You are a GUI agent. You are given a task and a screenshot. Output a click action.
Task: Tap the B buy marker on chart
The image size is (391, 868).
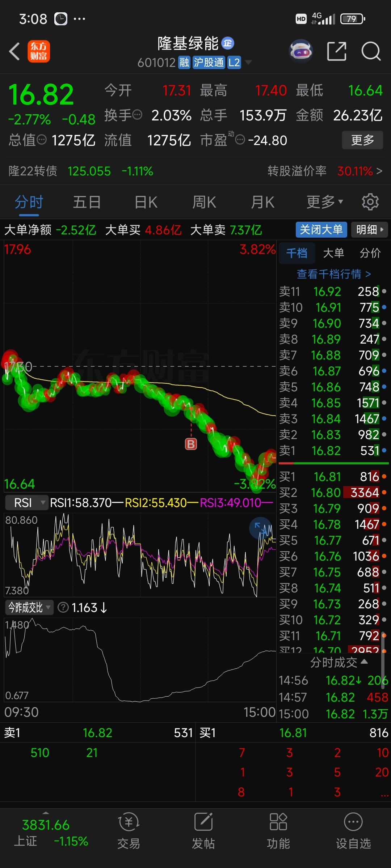[191, 444]
